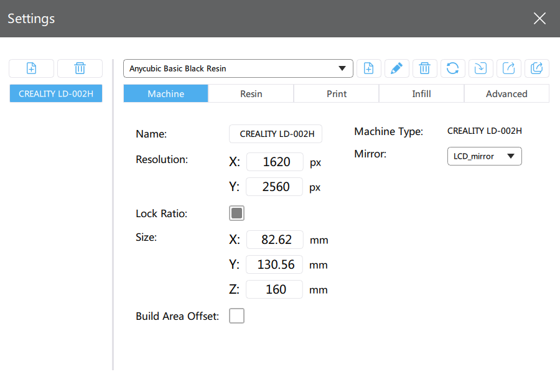This screenshot has width=560, height=392.
Task: Click the Size X field showing 82.62
Action: pos(275,240)
